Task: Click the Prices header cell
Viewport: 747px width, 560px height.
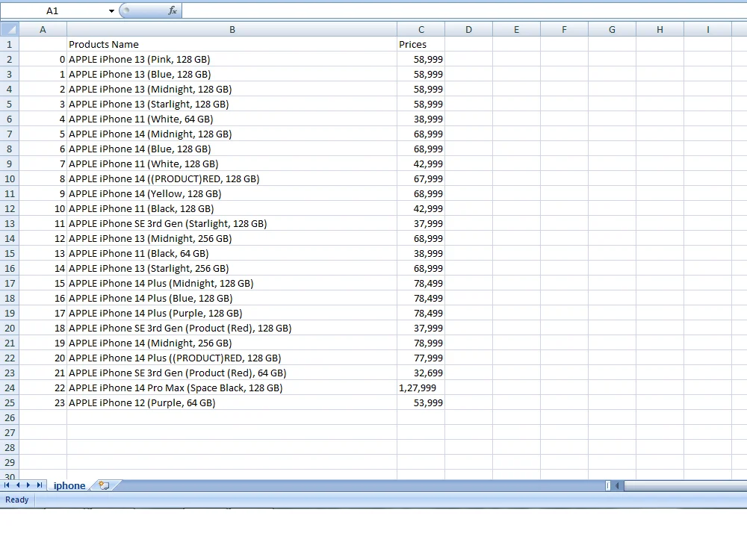Action: pos(421,44)
